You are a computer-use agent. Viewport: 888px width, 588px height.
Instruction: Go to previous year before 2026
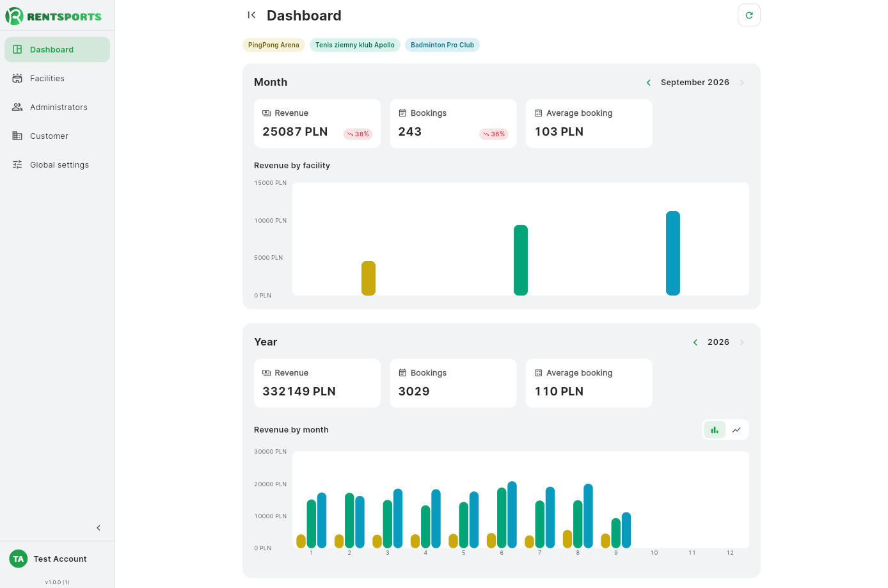click(x=695, y=342)
